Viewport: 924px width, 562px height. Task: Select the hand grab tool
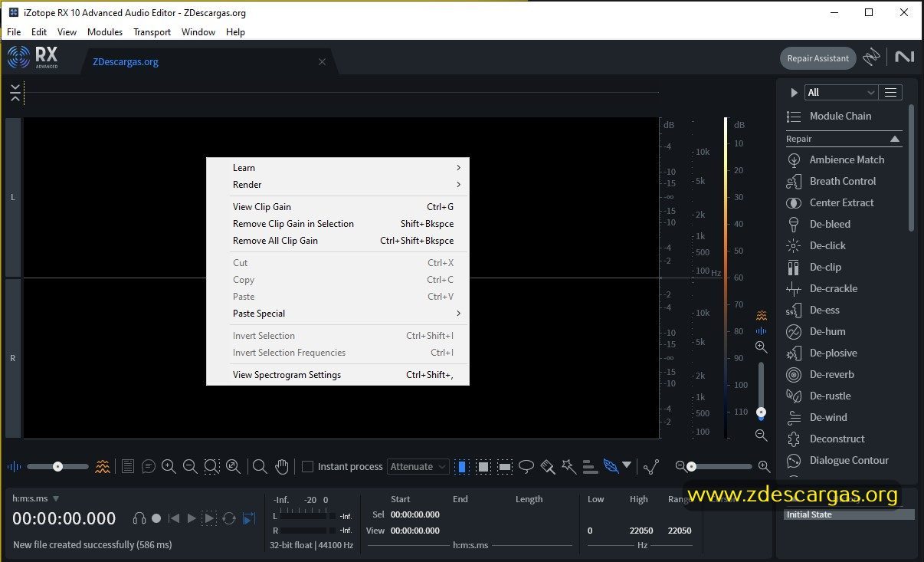[x=282, y=466]
